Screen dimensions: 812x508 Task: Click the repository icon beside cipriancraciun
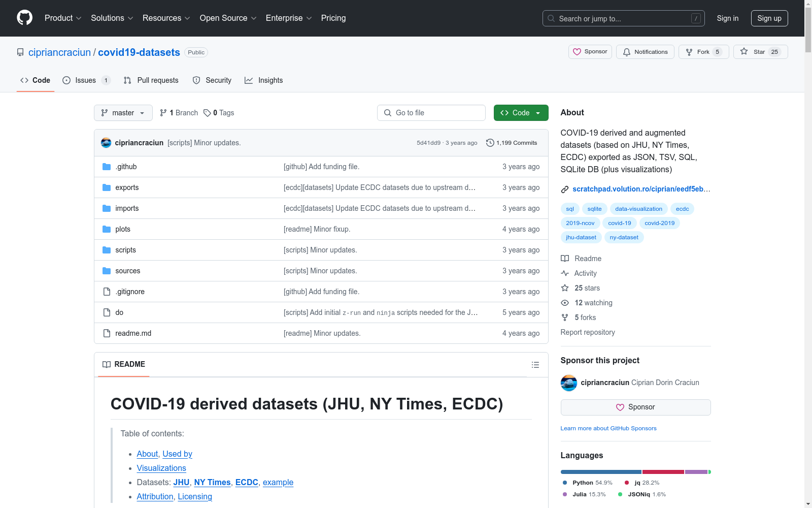[20, 52]
